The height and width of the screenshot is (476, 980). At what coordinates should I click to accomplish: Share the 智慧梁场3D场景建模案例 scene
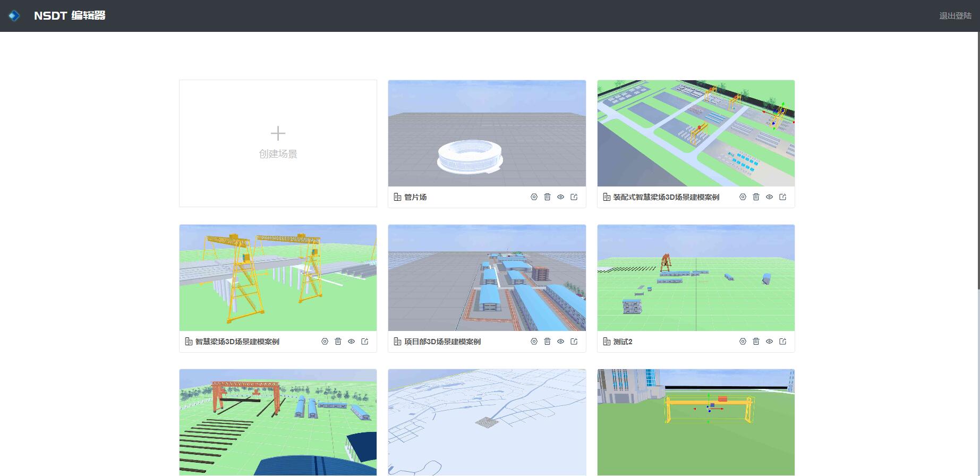(x=365, y=342)
